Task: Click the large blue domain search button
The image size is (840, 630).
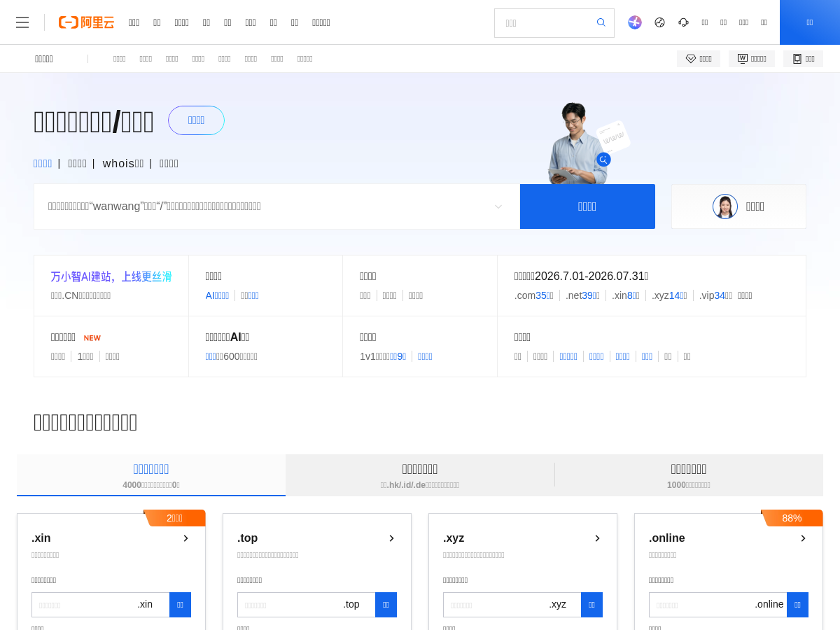Action: coord(587,206)
